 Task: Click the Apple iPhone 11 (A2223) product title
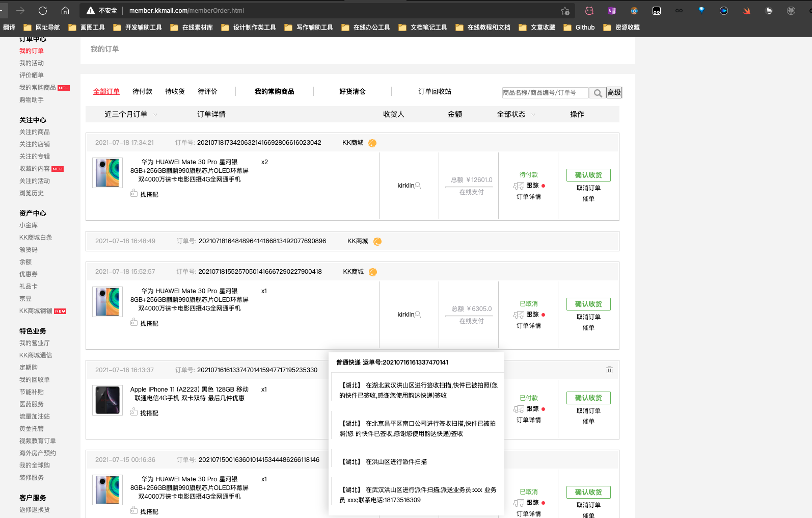[190, 394]
